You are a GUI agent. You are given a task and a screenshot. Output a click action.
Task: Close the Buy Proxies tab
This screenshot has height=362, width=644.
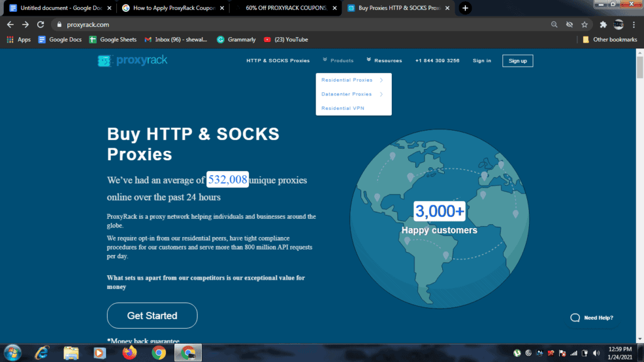[x=447, y=8]
